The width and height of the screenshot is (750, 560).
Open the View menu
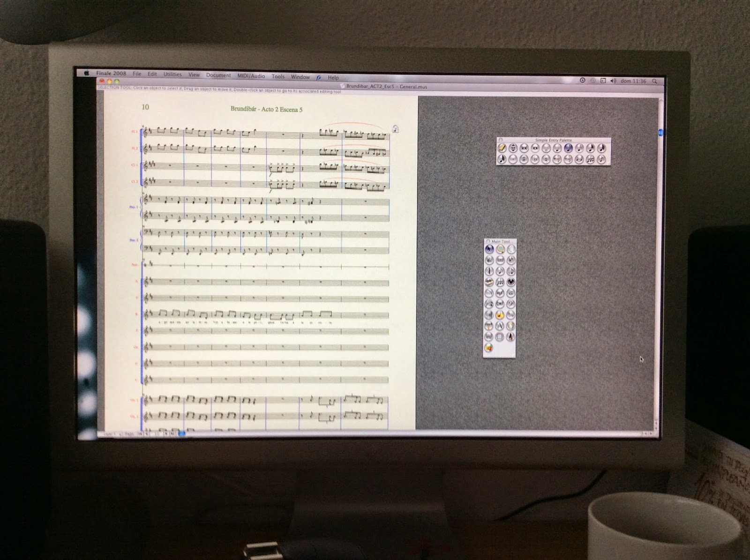coord(194,75)
